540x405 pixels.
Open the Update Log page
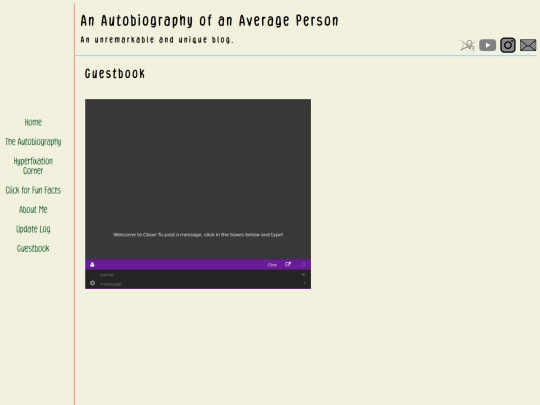point(33,229)
